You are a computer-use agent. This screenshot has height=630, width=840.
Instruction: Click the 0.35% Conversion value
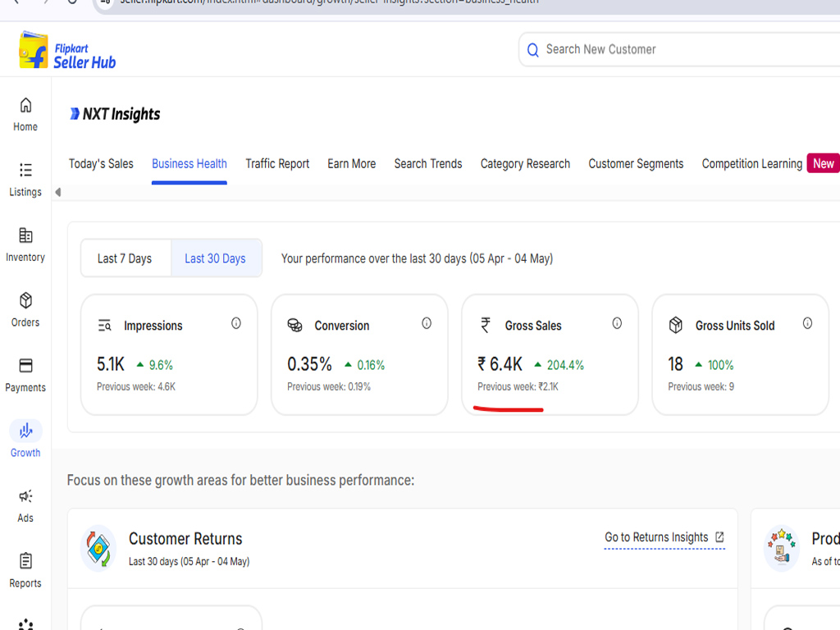(309, 364)
